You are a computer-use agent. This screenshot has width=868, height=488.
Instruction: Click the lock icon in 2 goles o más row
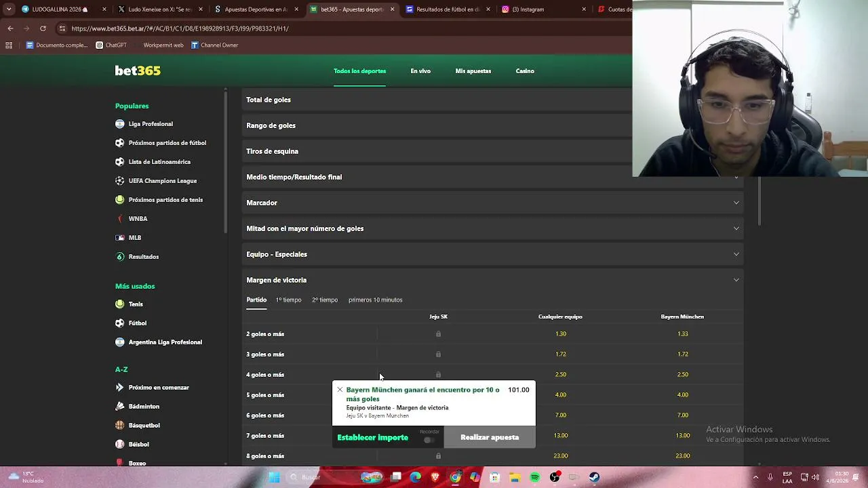coord(438,334)
